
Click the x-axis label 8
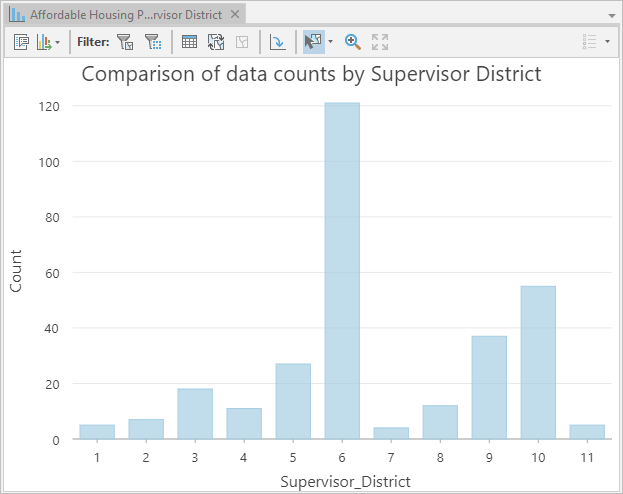click(440, 458)
